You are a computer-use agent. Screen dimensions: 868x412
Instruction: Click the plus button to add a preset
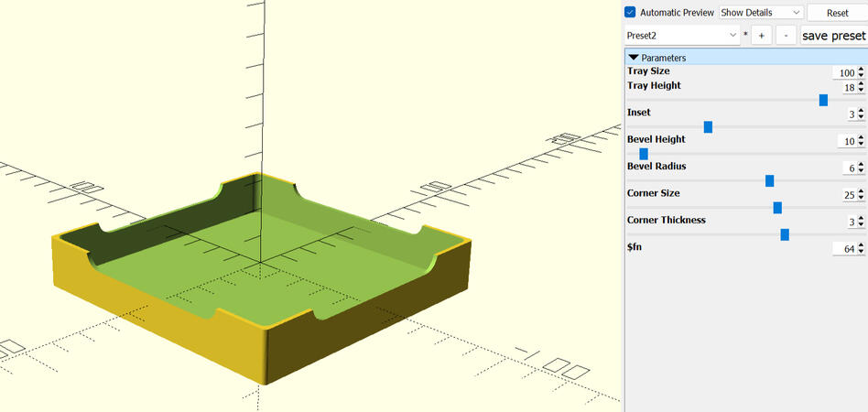tap(762, 36)
